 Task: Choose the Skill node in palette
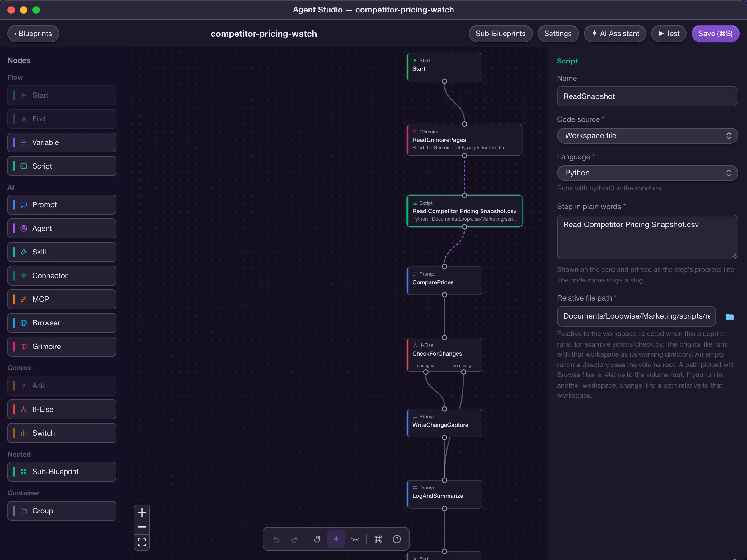[x=62, y=252]
